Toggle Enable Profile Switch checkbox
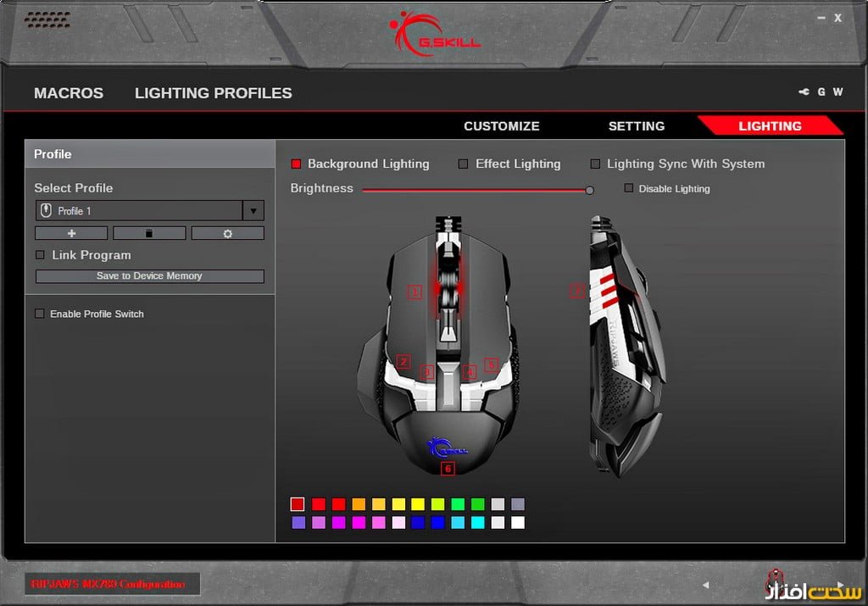 40,314
